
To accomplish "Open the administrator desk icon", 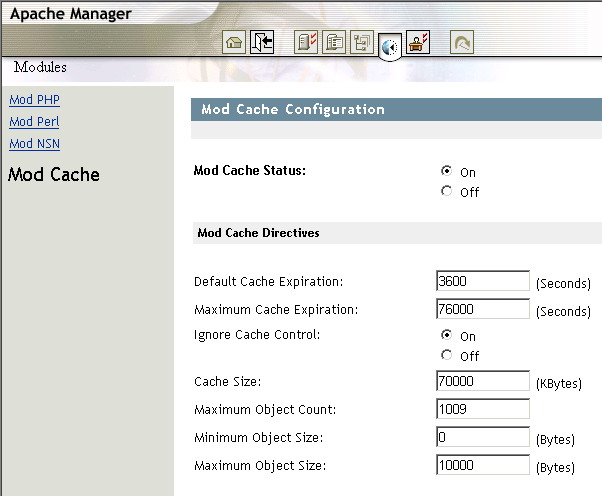I will coord(418,42).
